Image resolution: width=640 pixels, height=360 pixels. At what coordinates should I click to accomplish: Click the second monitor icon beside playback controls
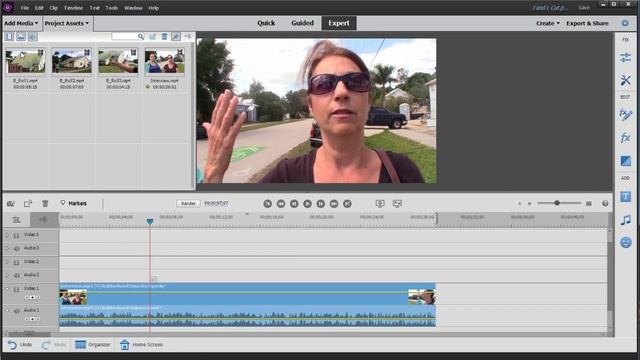[x=397, y=203]
